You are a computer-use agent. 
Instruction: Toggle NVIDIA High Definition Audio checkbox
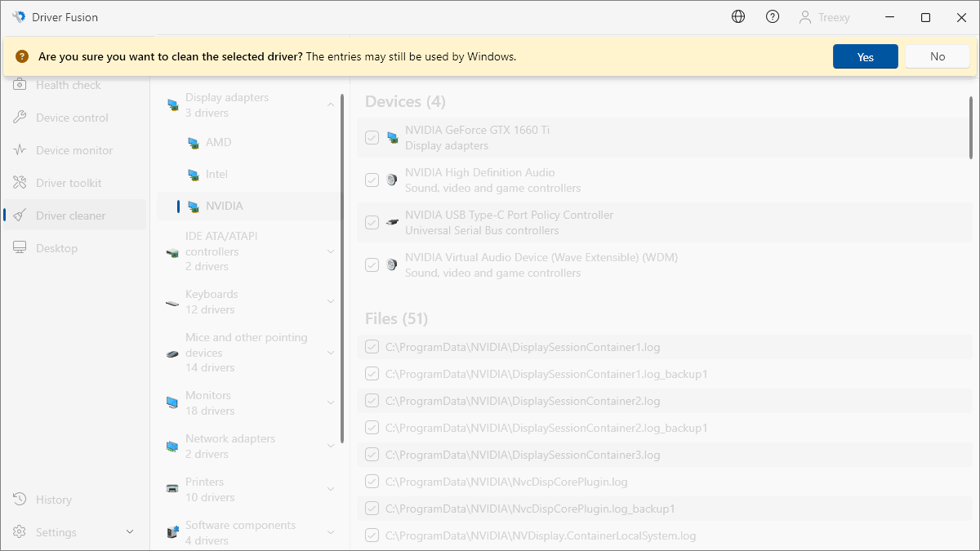tap(372, 180)
